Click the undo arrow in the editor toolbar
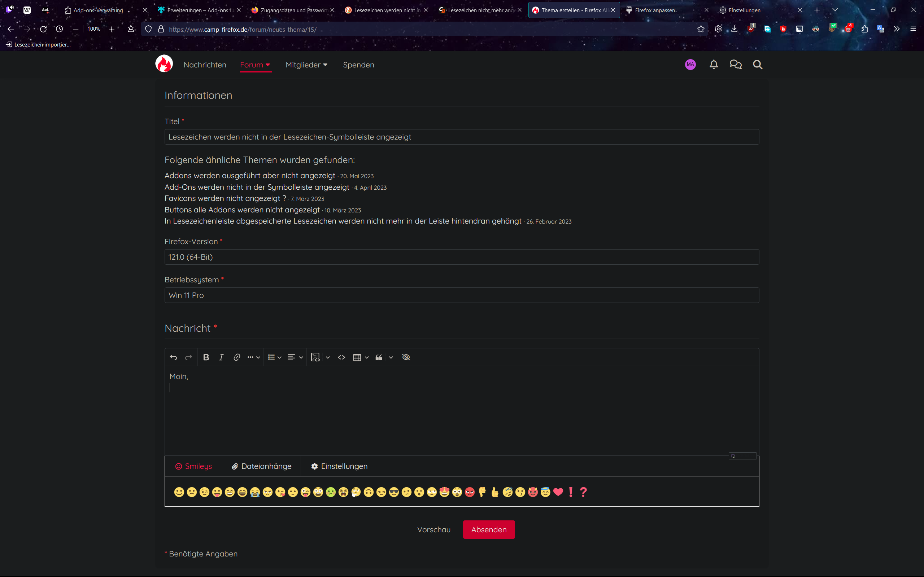The height and width of the screenshot is (577, 924). (173, 357)
